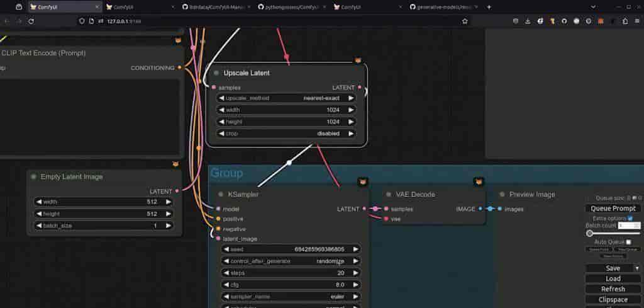This screenshot has width=644, height=308.
Task: Open the Save button dropdown arrow
Action: pos(637,268)
